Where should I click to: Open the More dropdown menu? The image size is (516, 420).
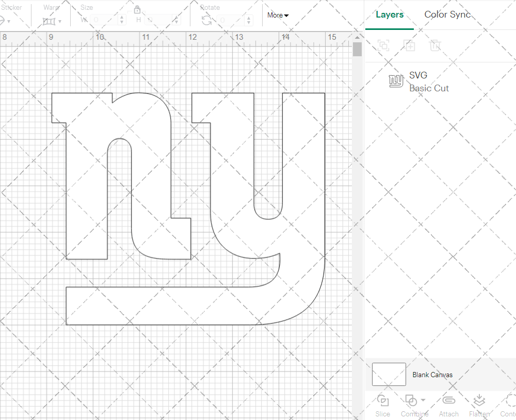[278, 15]
